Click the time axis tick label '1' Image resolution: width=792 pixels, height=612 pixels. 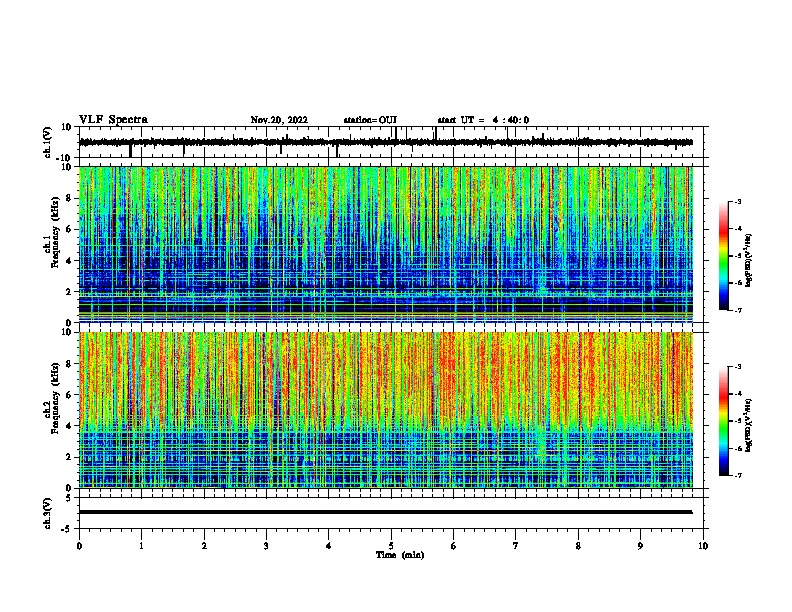(x=141, y=546)
